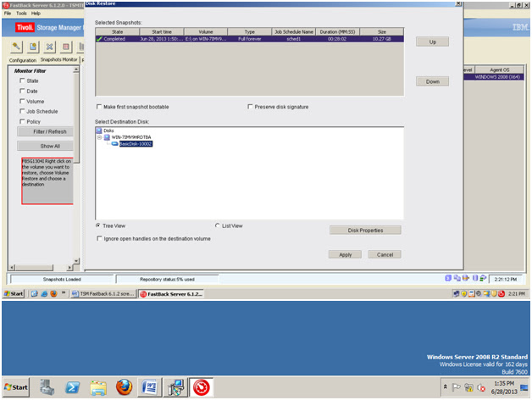Select the Tree View radio button
This screenshot has width=532, height=400.
coord(98,225)
